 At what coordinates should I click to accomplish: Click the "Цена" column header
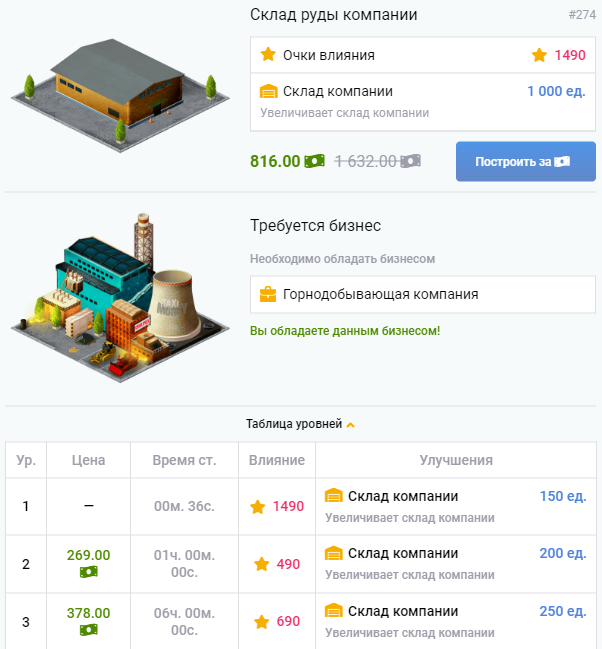(88, 461)
